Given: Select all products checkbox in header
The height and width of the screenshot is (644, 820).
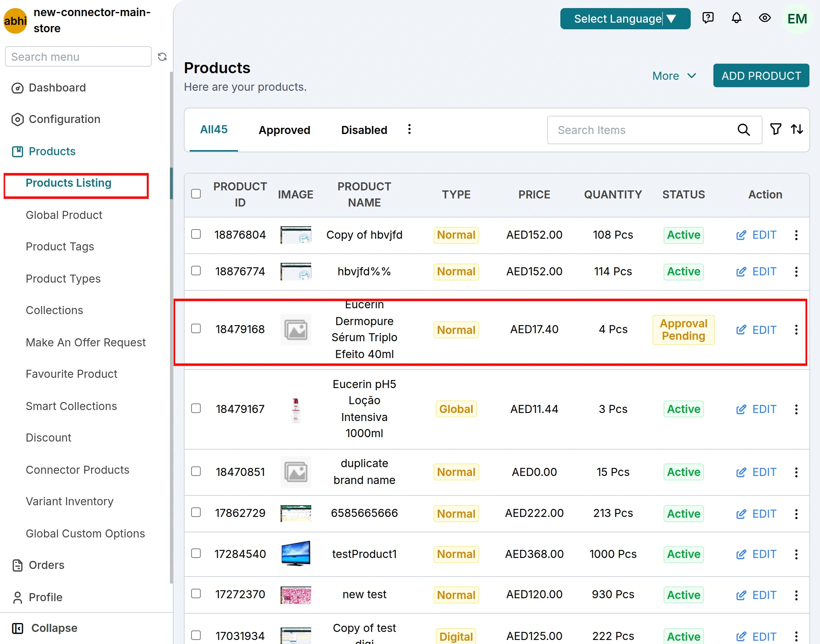Looking at the screenshot, I should (196, 194).
